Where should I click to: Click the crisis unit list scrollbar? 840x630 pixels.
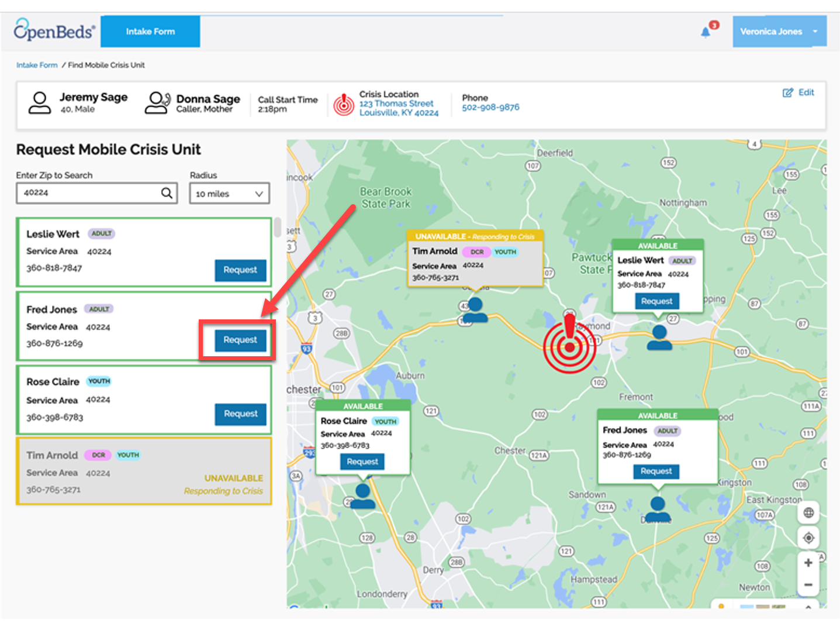[278, 227]
